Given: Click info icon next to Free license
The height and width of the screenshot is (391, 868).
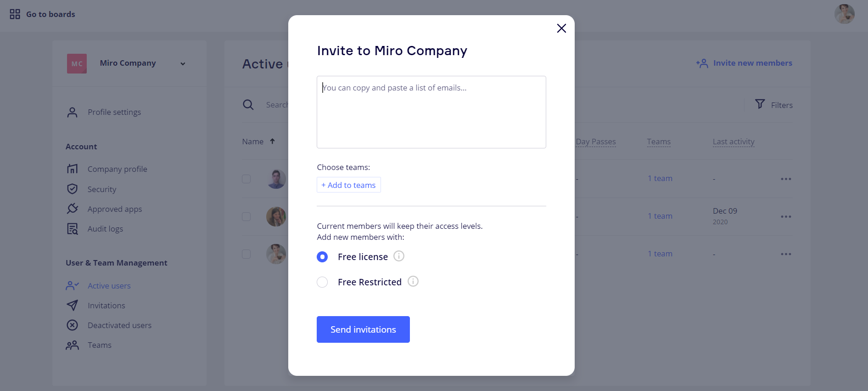Looking at the screenshot, I should tap(399, 256).
